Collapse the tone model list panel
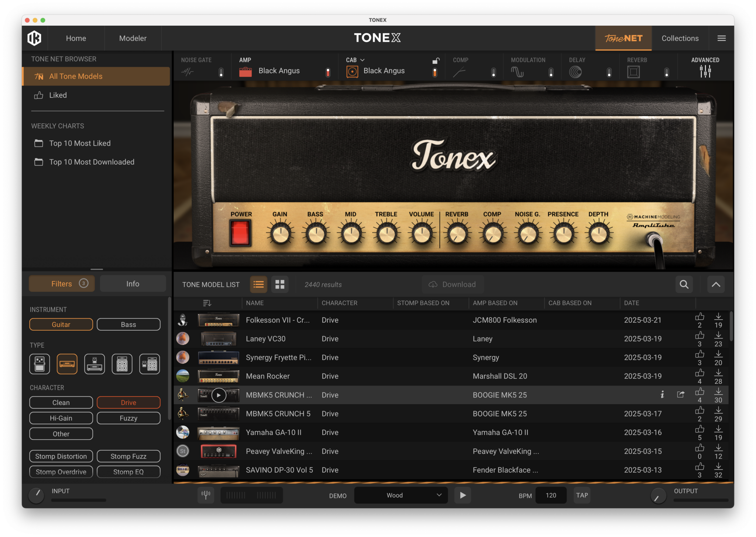Viewport: 756px width, 537px height. click(x=716, y=284)
